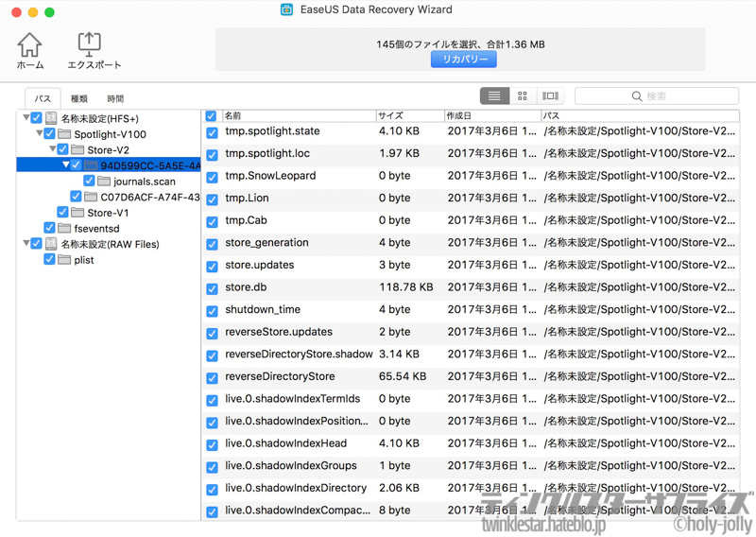This screenshot has height=537, width=756.
Task: Select reverseDirectoryStore.shadow file name
Action: (299, 355)
